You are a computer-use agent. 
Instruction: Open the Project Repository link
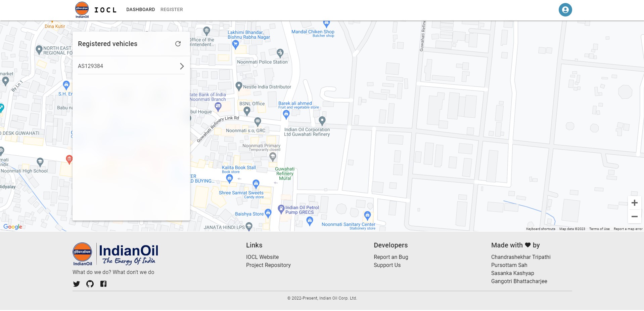tap(268, 265)
